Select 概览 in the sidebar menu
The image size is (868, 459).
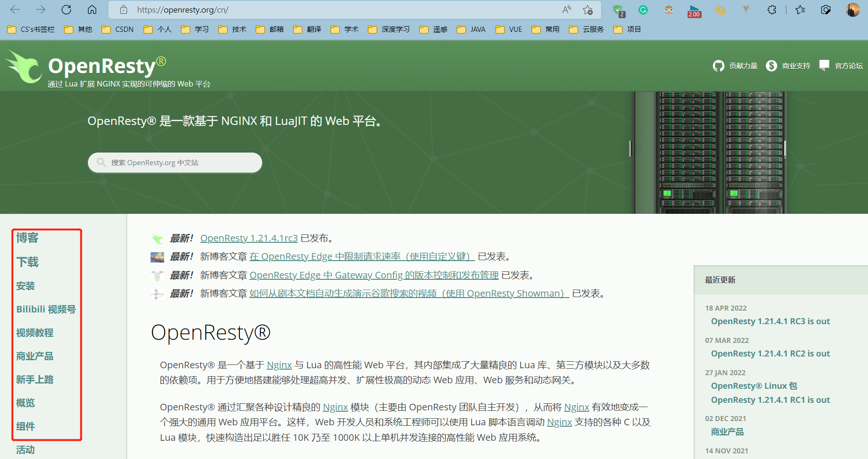[x=25, y=403]
